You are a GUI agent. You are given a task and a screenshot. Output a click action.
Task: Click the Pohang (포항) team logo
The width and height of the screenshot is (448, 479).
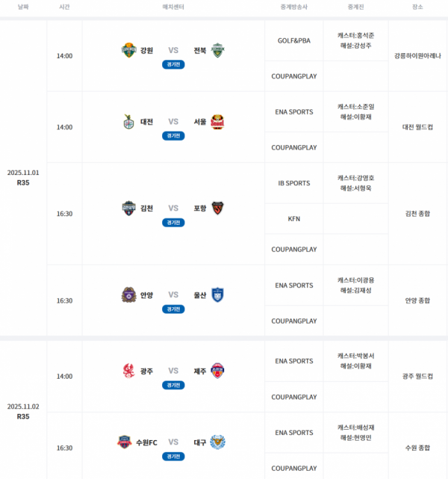pos(217,208)
